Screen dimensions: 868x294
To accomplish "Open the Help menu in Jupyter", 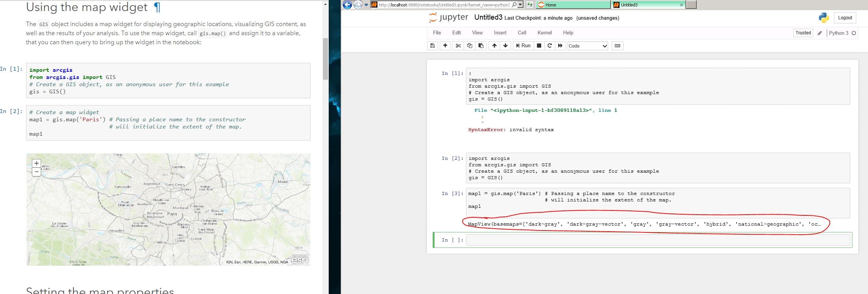I will coord(568,33).
